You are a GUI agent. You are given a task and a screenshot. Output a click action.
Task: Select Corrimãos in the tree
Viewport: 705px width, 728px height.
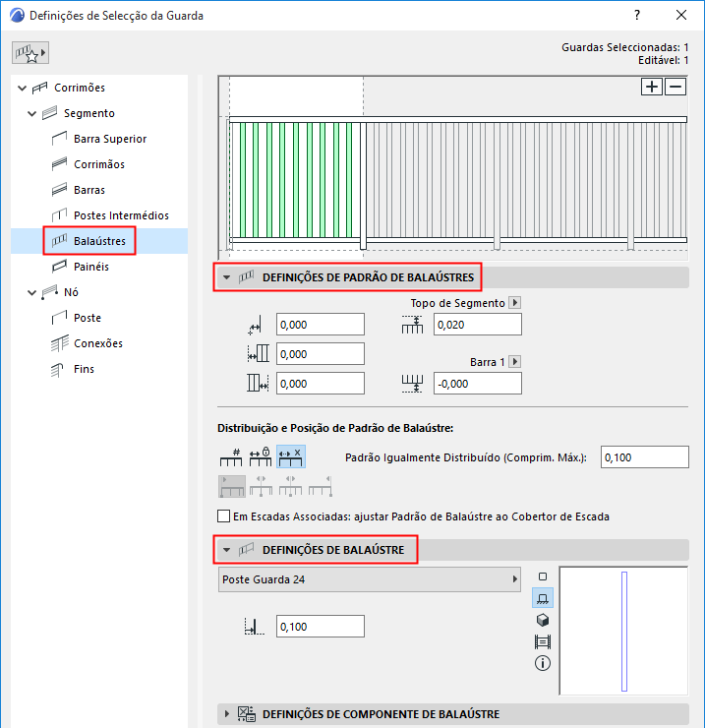pos(99,164)
